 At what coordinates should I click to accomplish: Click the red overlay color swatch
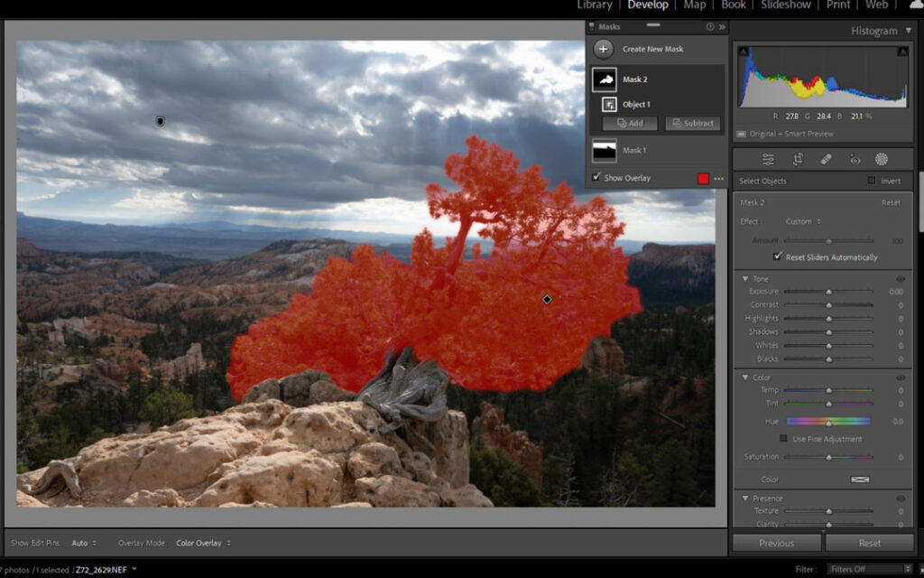click(703, 178)
